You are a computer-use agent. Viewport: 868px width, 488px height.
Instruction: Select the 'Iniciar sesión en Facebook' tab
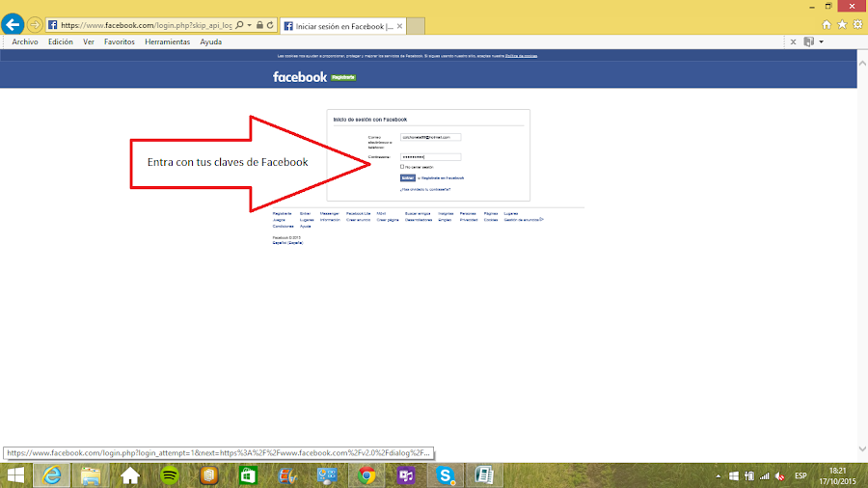(x=343, y=26)
